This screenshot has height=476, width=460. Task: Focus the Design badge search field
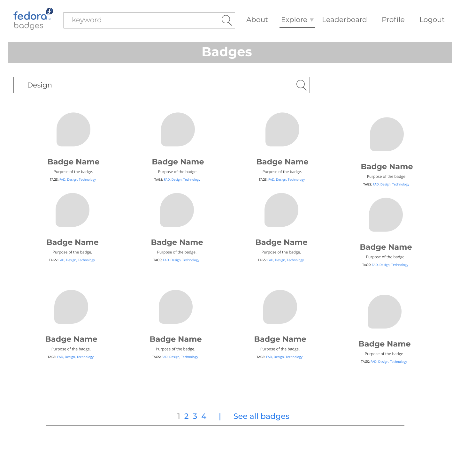pyautogui.click(x=162, y=85)
